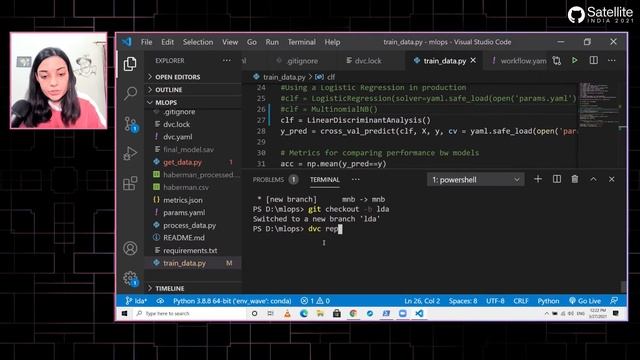Open the Source Control view
Image resolution: width=640 pixels, height=360 pixels.
tap(131, 124)
